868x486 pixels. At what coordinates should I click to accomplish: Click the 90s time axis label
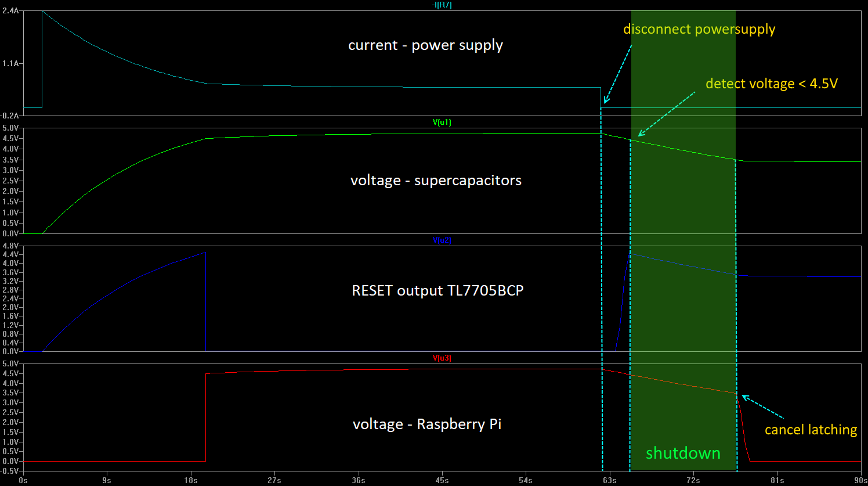861,480
